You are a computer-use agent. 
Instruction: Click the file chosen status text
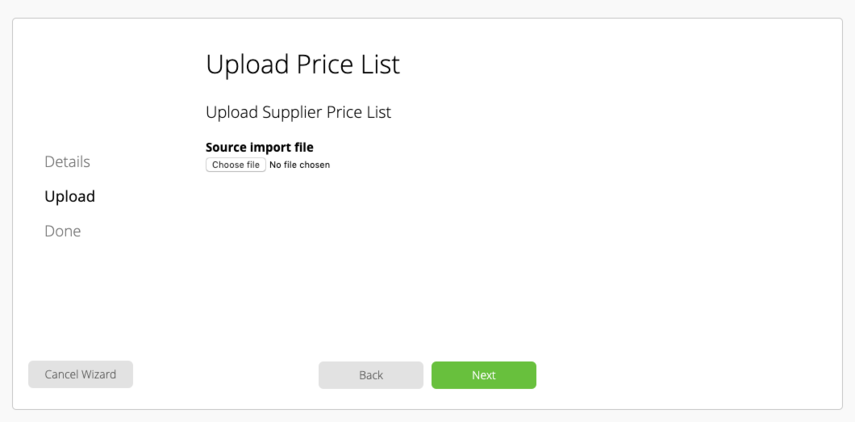[299, 165]
